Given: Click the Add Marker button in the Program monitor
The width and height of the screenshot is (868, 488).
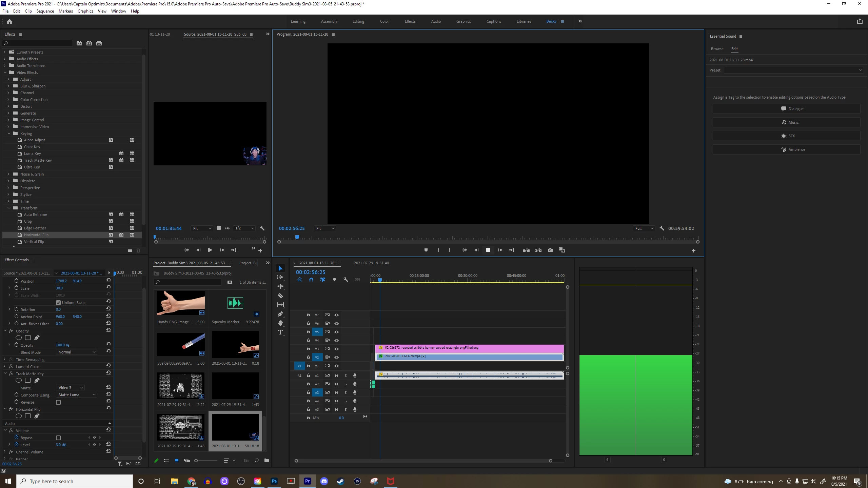Looking at the screenshot, I should 426,250.
